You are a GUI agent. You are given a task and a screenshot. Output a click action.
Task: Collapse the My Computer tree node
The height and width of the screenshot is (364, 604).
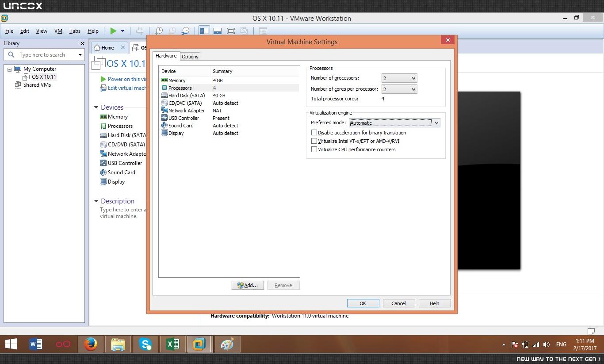(x=9, y=69)
